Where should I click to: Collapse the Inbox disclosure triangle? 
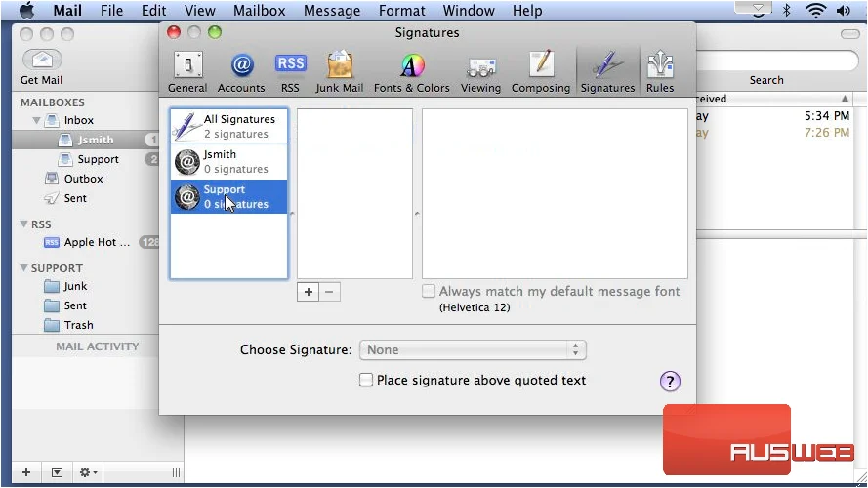click(x=36, y=120)
